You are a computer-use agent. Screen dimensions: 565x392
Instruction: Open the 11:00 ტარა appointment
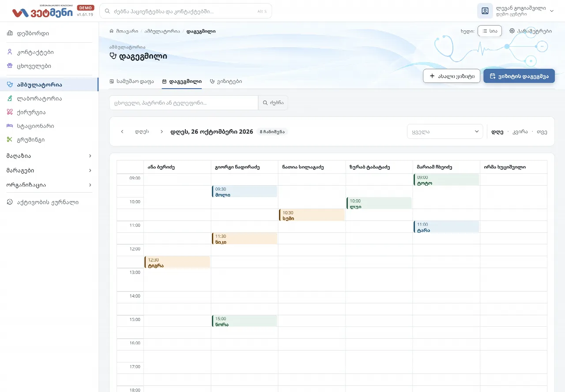tap(446, 227)
